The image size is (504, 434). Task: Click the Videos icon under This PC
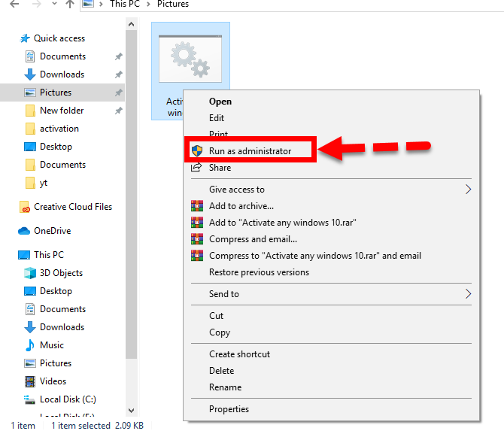(30, 381)
